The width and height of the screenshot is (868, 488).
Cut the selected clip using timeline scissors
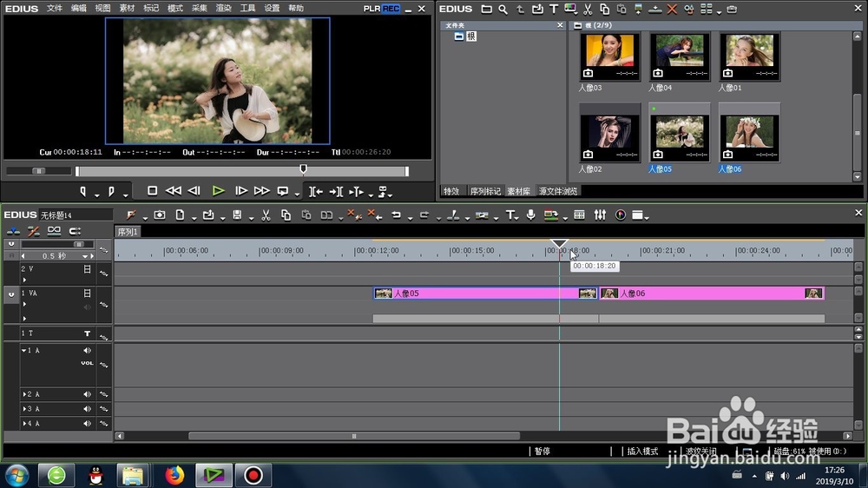click(266, 215)
